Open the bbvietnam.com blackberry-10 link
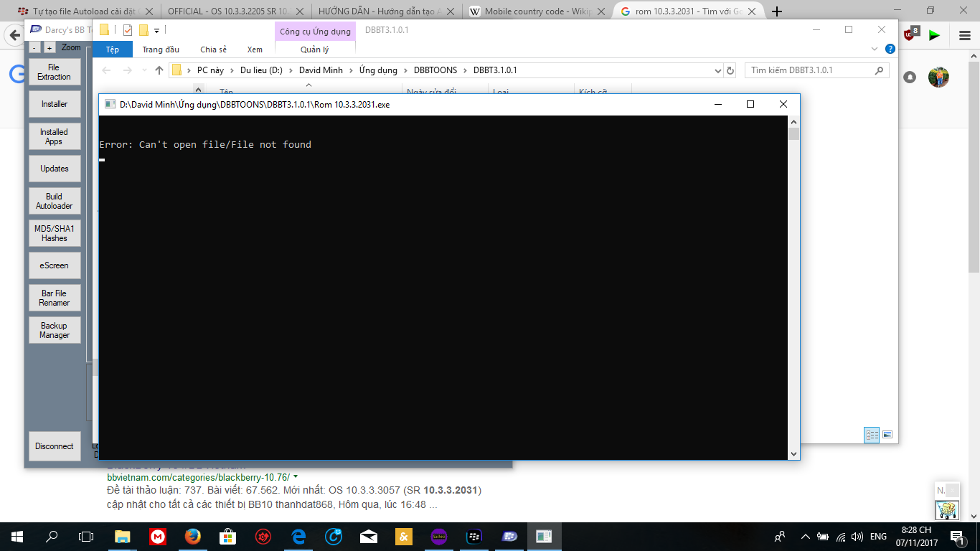This screenshot has height=551, width=980. click(x=198, y=477)
